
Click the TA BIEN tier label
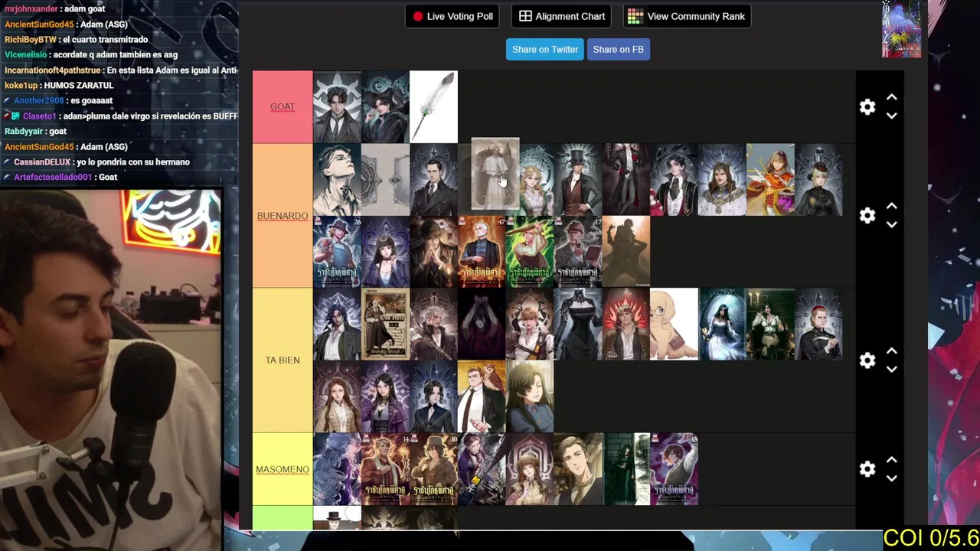coord(283,360)
